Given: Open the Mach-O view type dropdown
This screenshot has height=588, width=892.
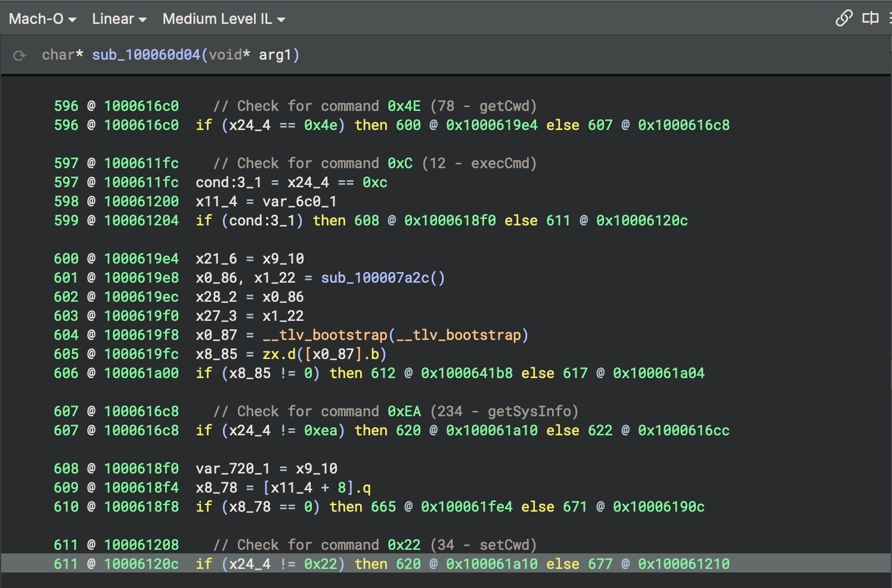Looking at the screenshot, I should 42,19.
